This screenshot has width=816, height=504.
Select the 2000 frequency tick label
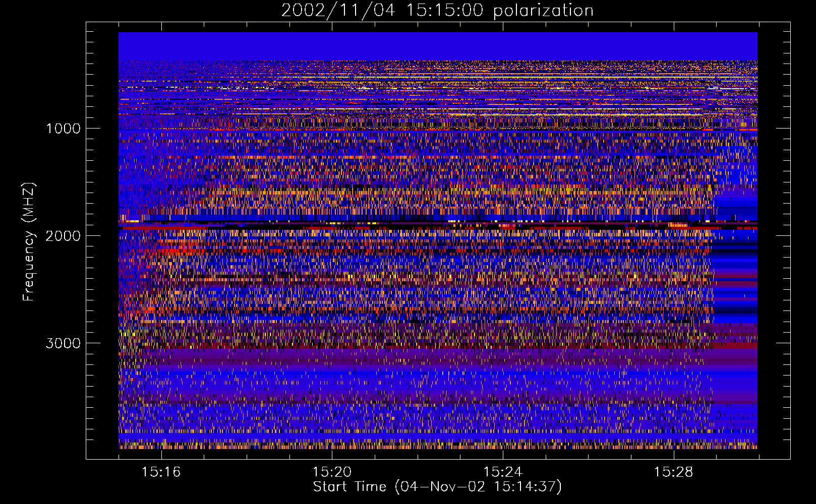[x=63, y=236]
